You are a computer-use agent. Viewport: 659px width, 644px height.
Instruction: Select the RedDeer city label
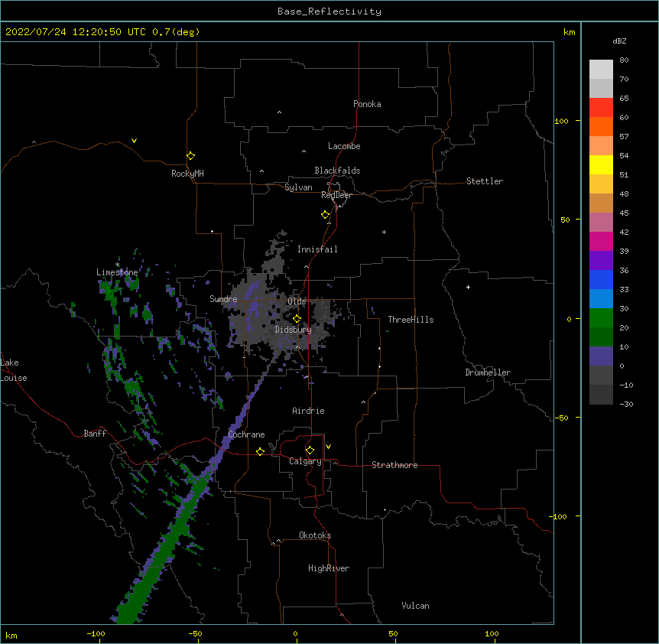point(336,195)
